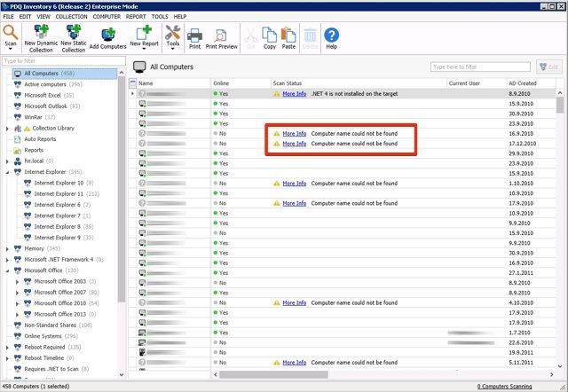Select Microsoft Excel collection
Screen dimensions: 568x392
[42, 95]
